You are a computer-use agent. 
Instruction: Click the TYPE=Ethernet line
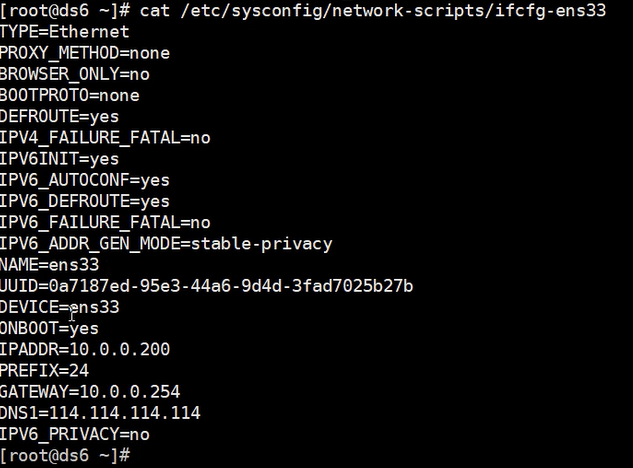tap(65, 31)
